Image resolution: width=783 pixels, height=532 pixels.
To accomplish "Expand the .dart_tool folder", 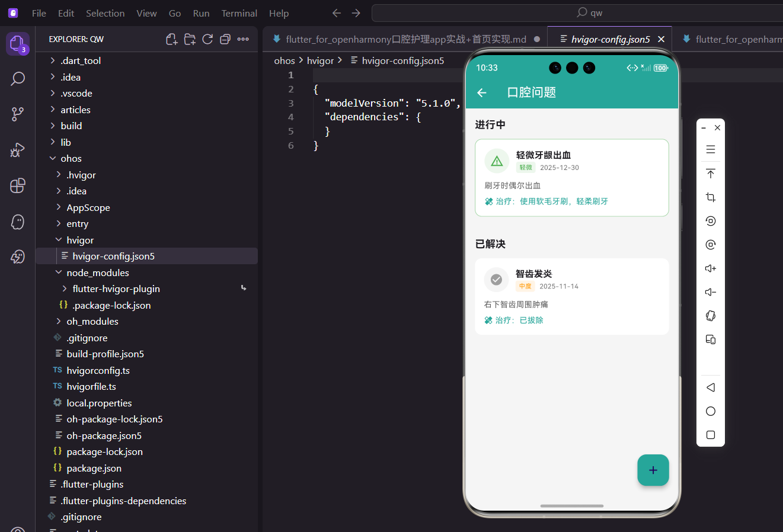I will (146, 60).
